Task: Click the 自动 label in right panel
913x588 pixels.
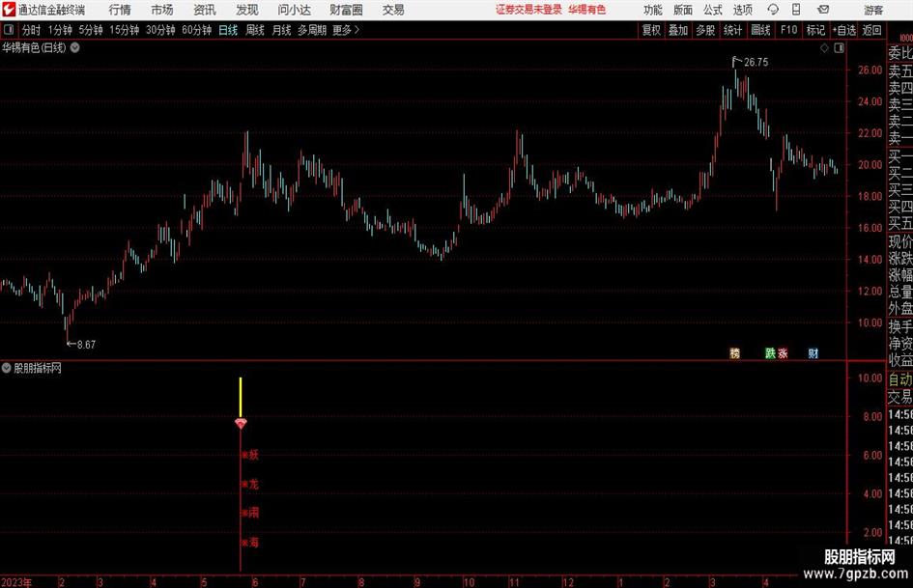Action: click(x=900, y=379)
